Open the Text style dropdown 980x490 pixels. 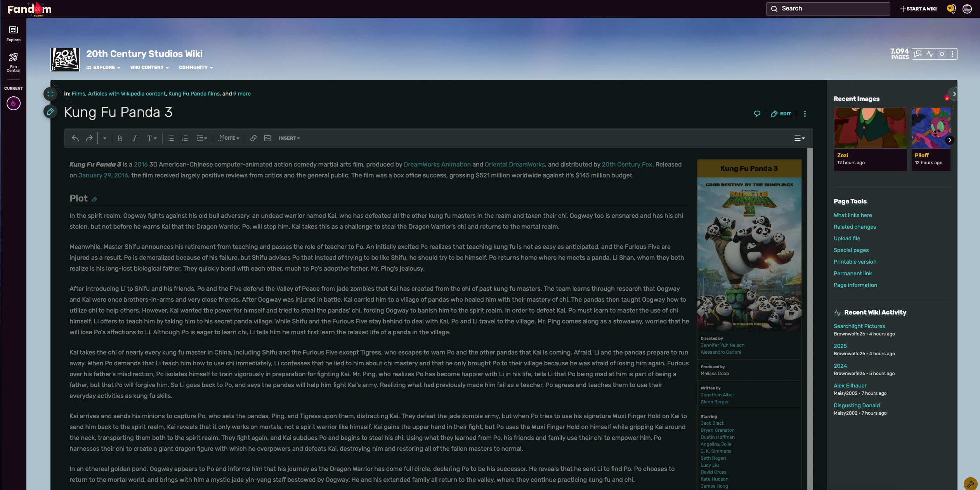(151, 138)
